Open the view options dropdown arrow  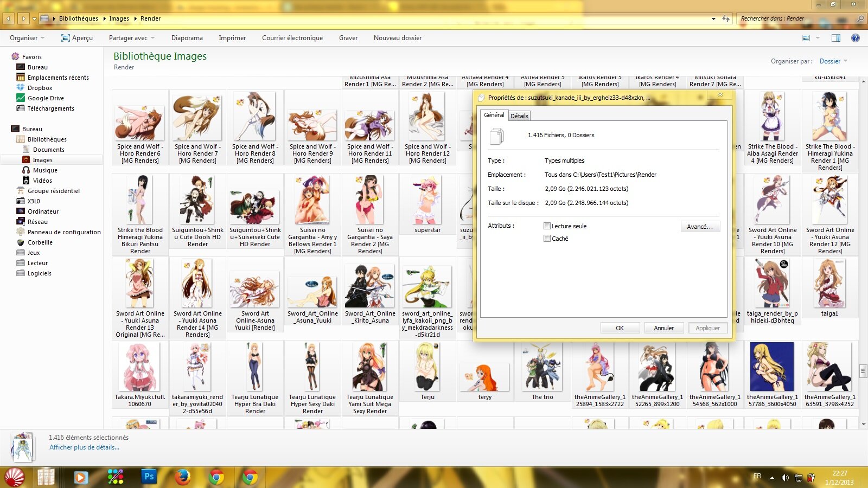pos(818,38)
